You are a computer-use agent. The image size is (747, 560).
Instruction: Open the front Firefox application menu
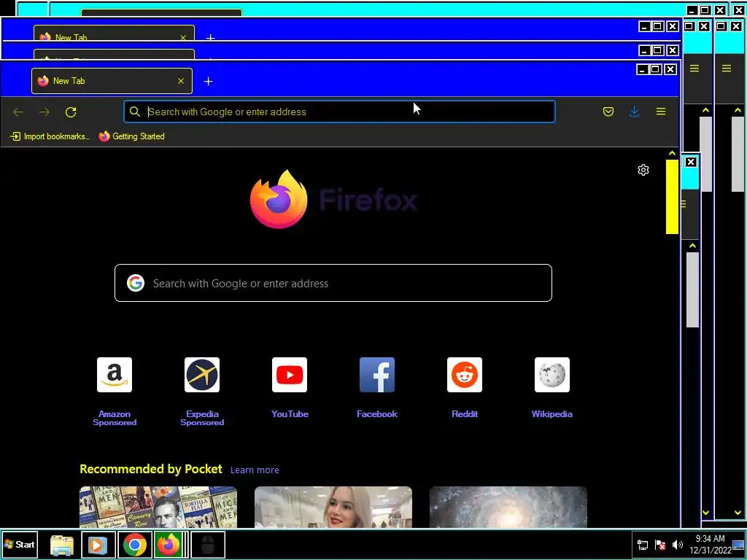pos(661,112)
